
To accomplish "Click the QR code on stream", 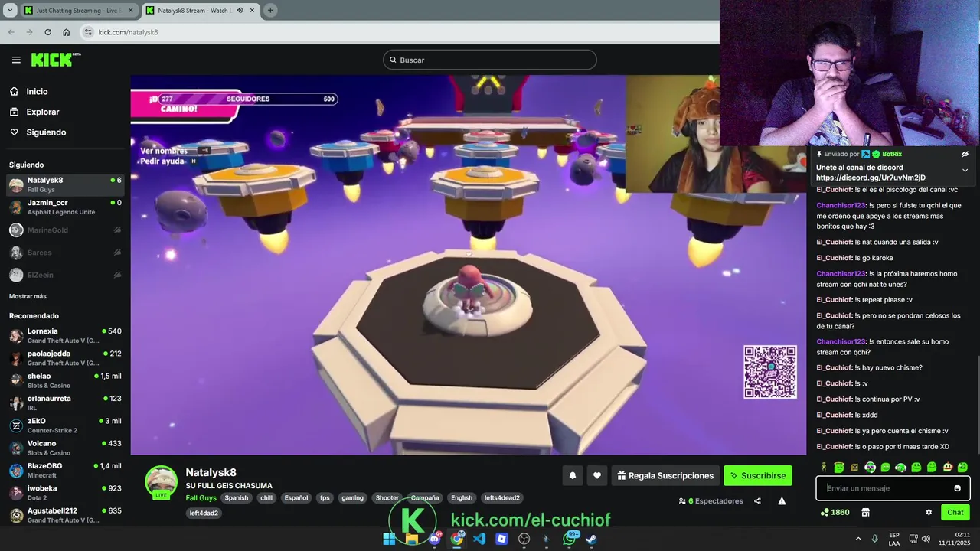I will point(770,373).
